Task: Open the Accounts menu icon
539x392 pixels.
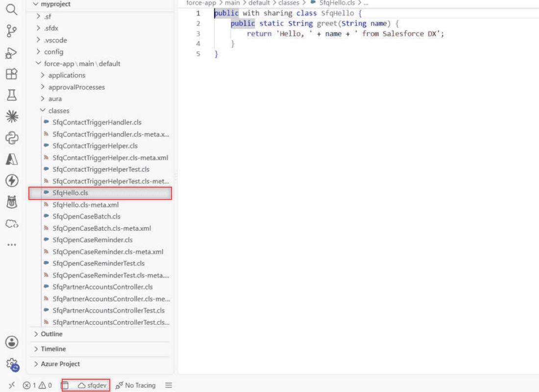Action: (12, 342)
